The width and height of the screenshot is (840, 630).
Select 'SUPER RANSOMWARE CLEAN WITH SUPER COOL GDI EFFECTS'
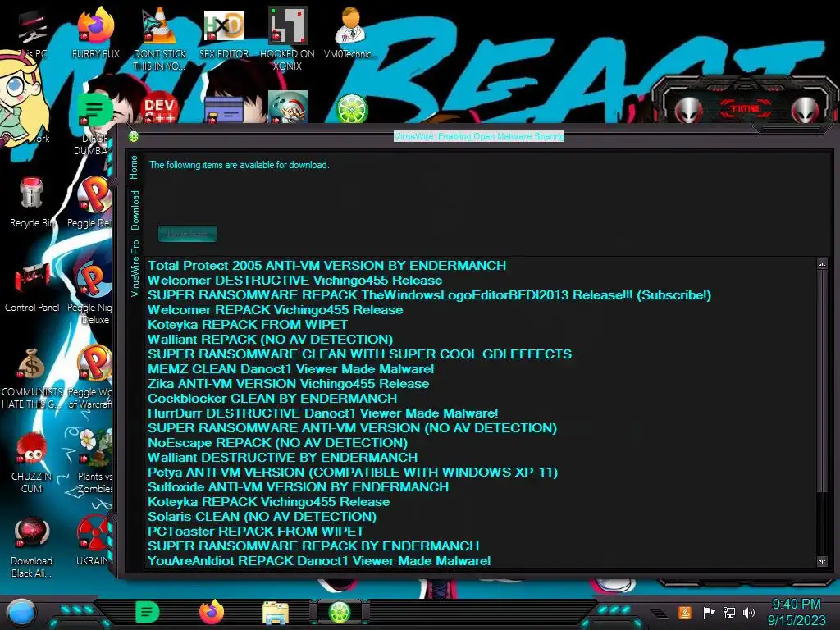360,354
